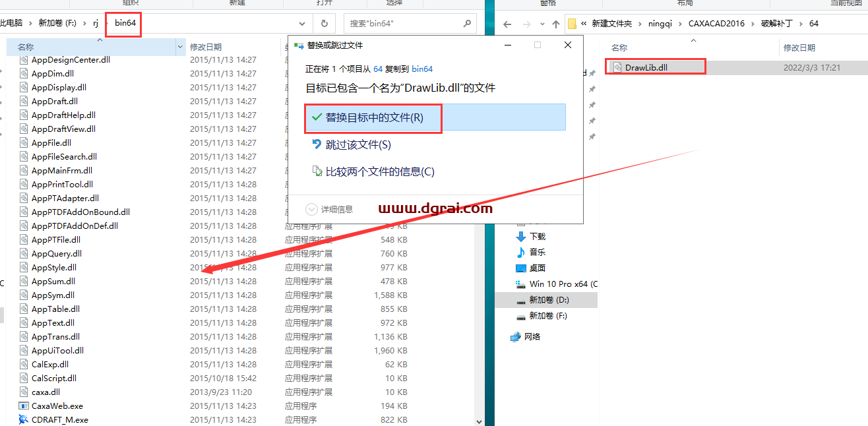Select CaxaWeb.exe application icon
Viewport: 868px width, 426px height.
(x=24, y=406)
